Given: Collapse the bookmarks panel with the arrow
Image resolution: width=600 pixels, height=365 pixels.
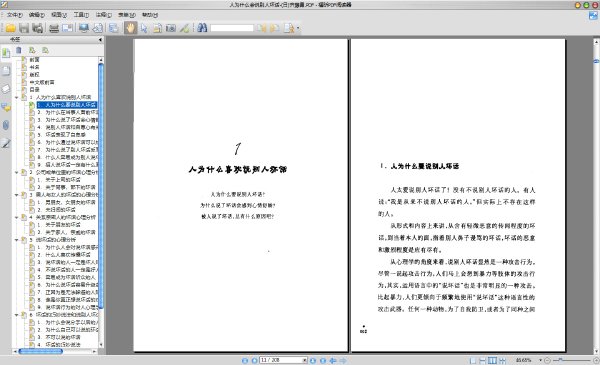Looking at the screenshot, I should (x=100, y=39).
